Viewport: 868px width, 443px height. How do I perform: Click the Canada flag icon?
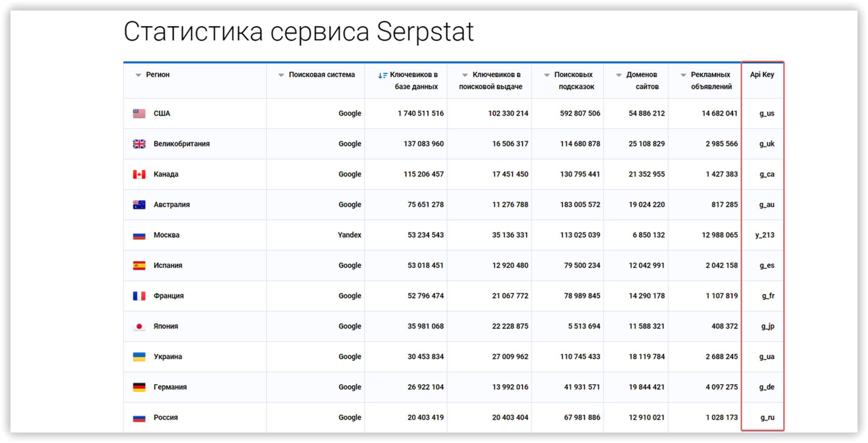pyautogui.click(x=139, y=175)
